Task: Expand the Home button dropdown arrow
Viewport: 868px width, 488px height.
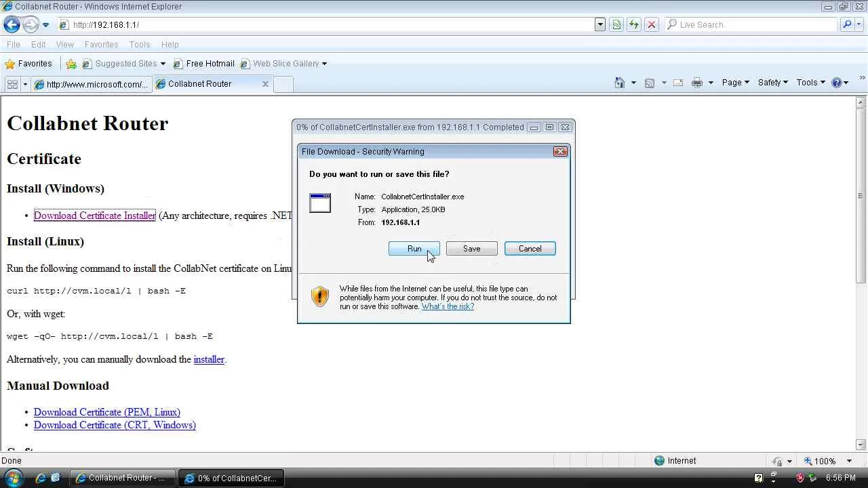Action: (x=633, y=83)
